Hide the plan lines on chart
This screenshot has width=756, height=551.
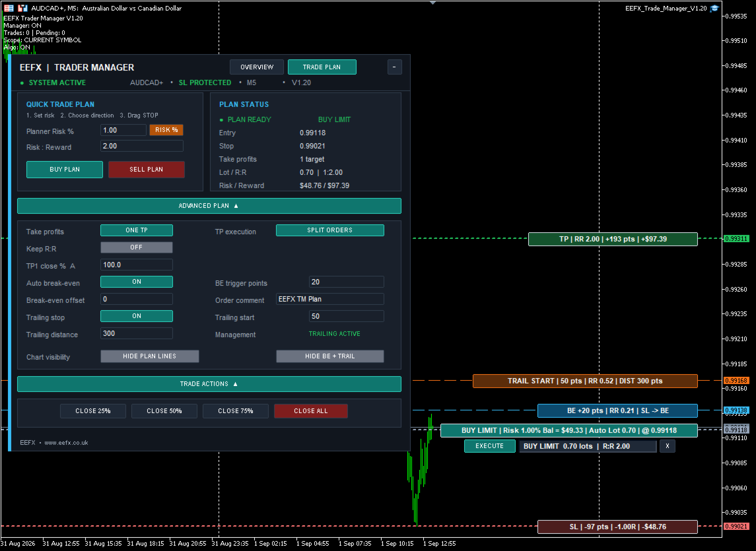(x=149, y=356)
